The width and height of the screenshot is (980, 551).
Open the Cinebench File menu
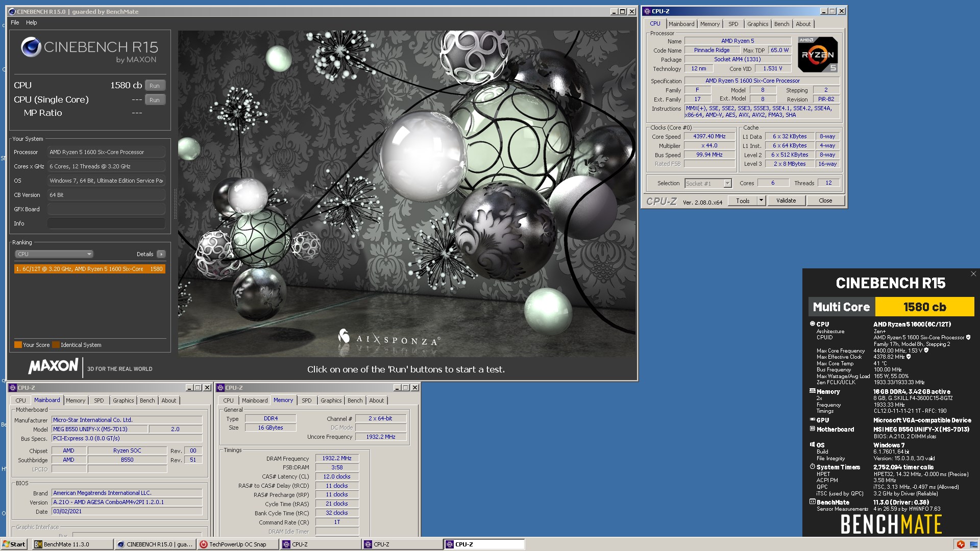coord(15,22)
